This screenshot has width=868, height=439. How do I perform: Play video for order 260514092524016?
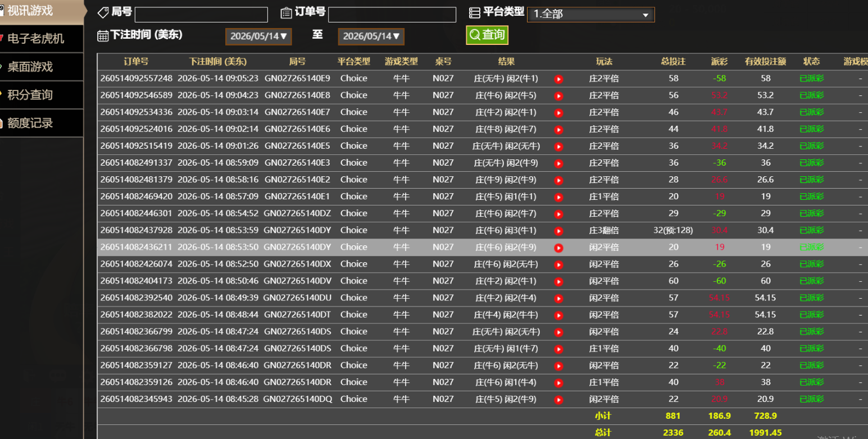click(558, 130)
